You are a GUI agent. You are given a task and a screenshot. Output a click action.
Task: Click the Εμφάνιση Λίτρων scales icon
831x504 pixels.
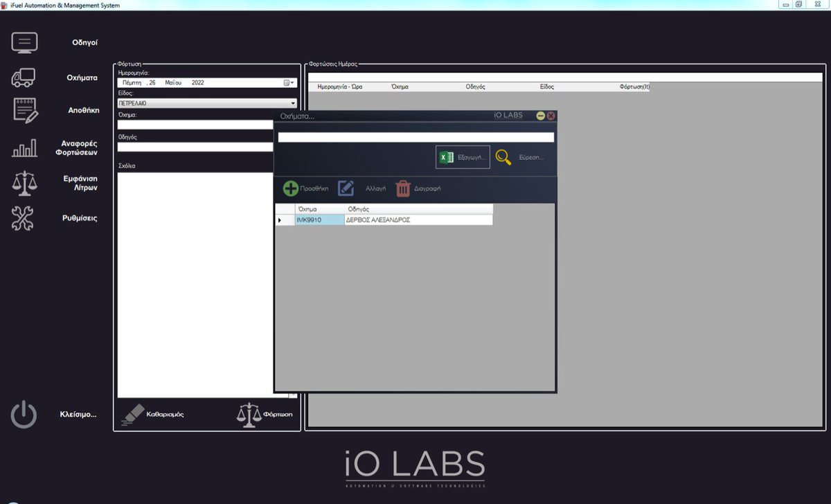[x=24, y=183]
